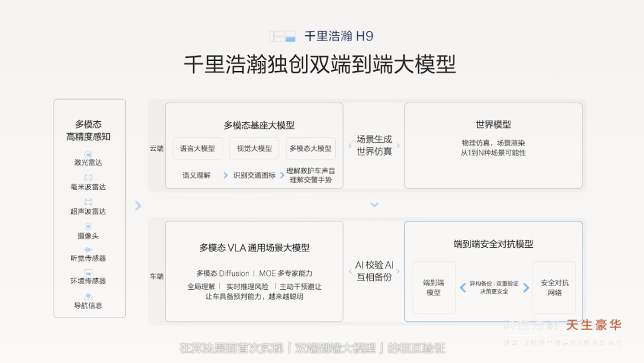Click the 听觉传感器 label
This screenshot has width=644, height=363.
(88, 258)
